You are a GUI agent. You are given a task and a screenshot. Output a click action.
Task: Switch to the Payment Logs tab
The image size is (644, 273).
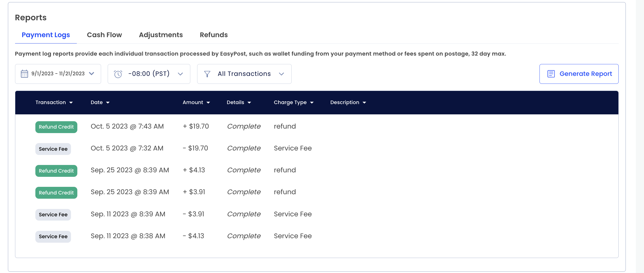[46, 35]
